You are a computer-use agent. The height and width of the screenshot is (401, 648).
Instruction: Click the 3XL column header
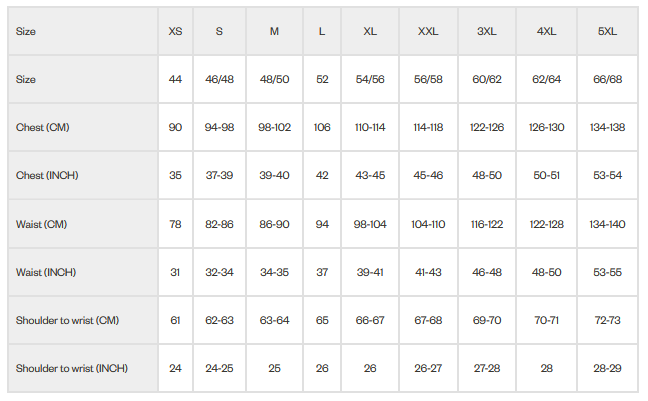coord(487,31)
